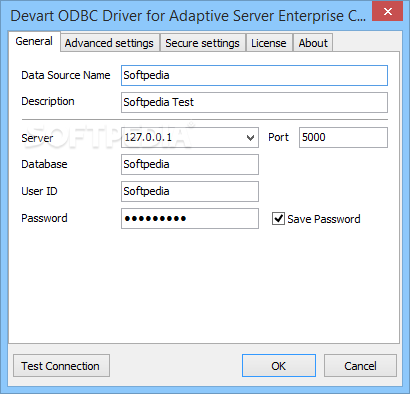Click the Port label text

(278, 137)
